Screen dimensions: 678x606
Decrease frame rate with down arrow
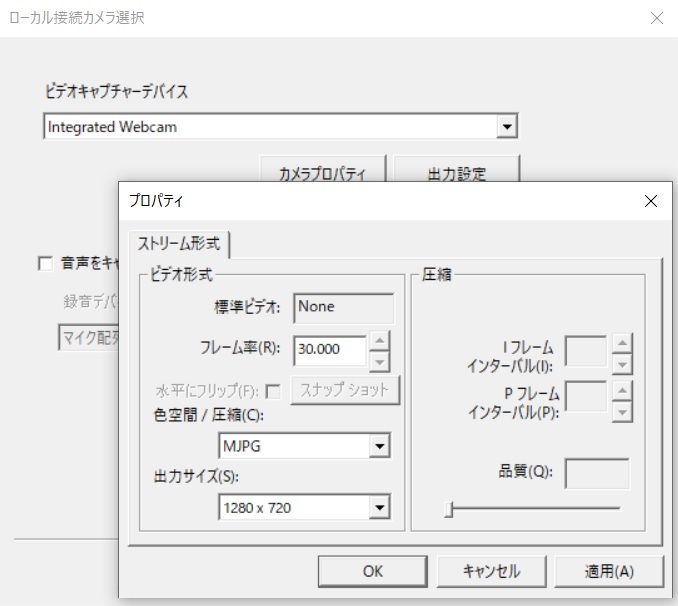380,362
